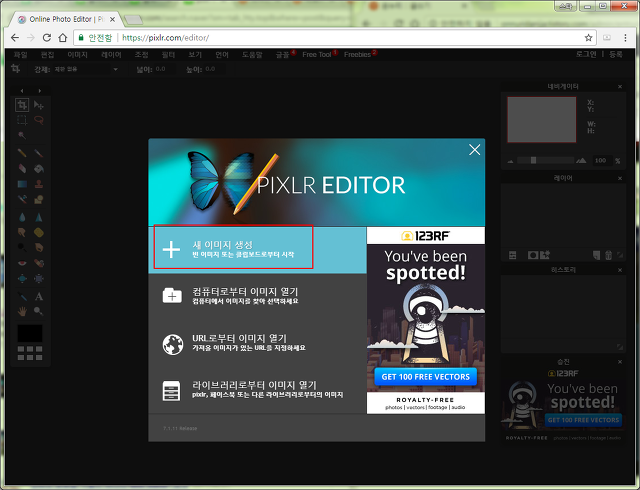Viewport: 640px width, 490px height.
Task: Select the Move tool
Action: point(39,105)
